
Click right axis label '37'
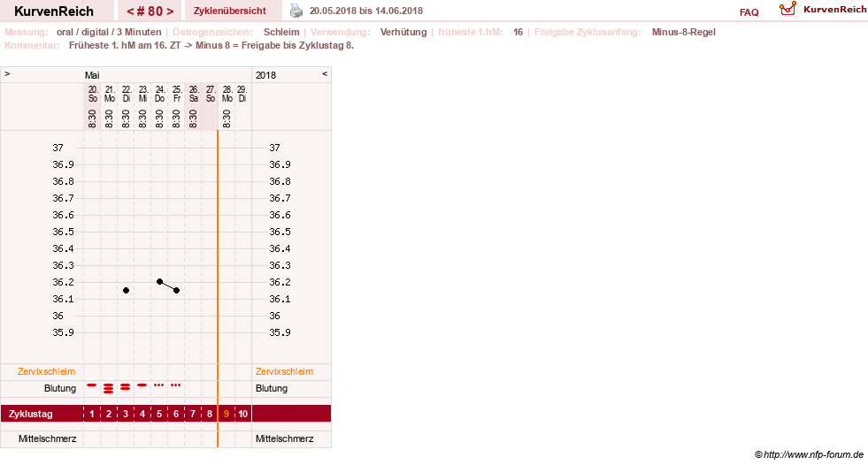[274, 148]
